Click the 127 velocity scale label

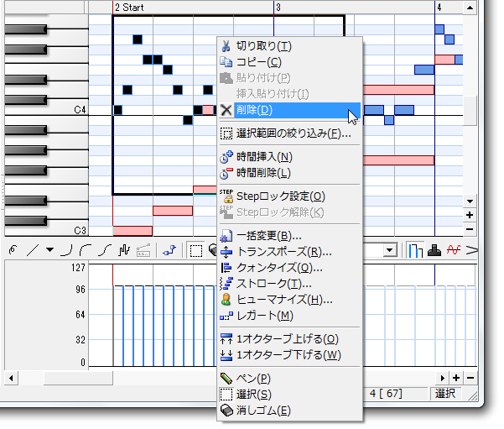[78, 268]
